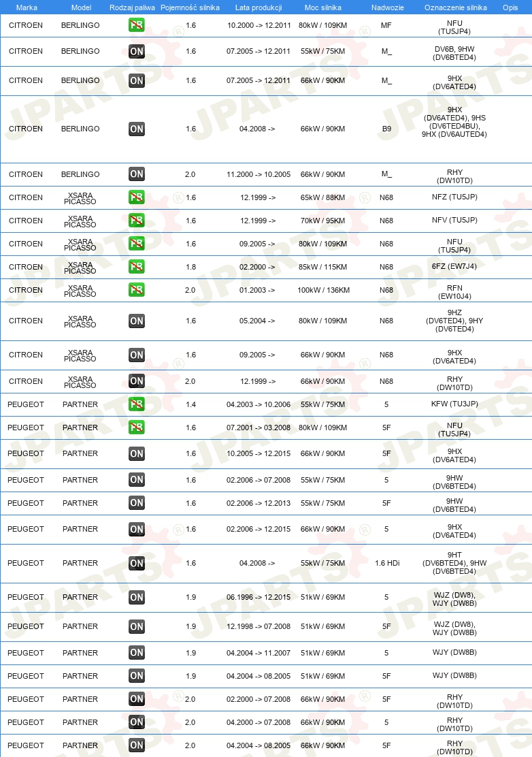
Task: Click the ON icon in the Berlingo 2.0 RHY row
Action: pos(137,174)
